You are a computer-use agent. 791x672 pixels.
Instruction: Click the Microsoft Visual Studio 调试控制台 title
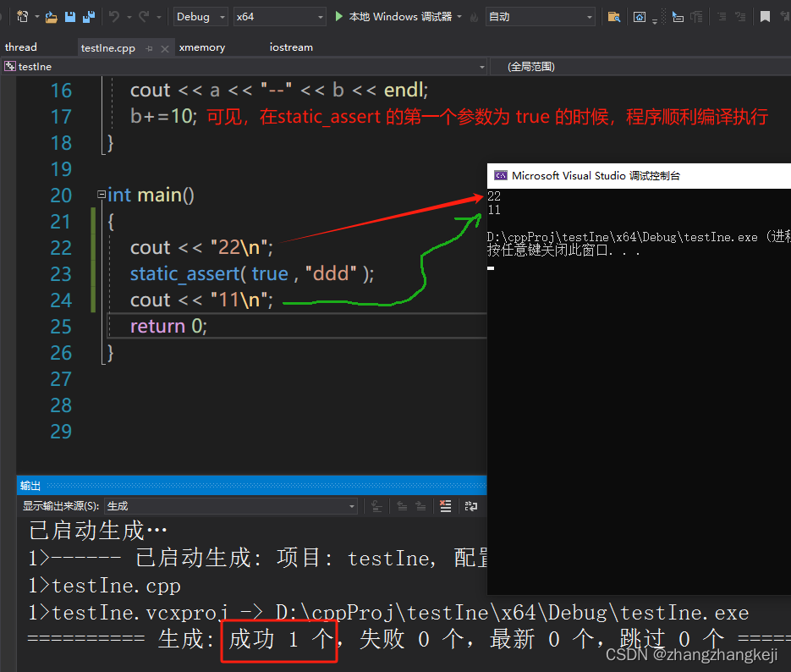click(x=596, y=175)
